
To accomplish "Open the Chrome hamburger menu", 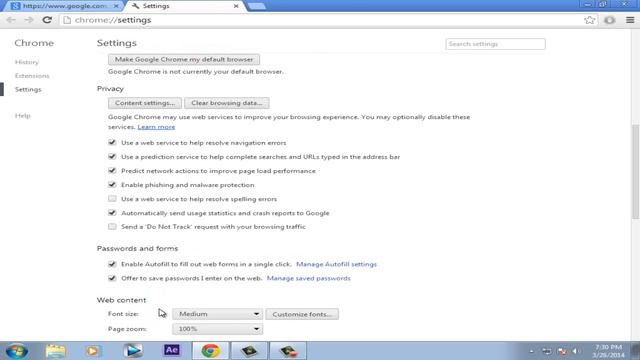I will pos(630,20).
